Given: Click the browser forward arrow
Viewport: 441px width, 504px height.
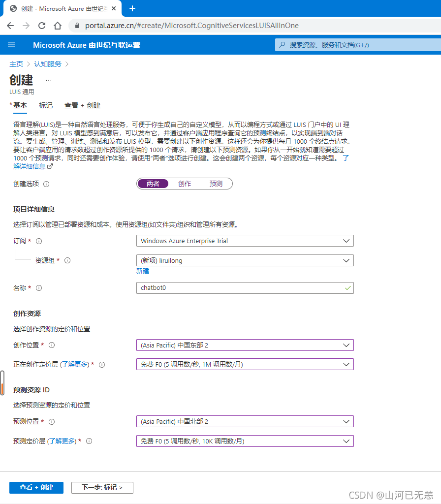Looking at the screenshot, I should (26, 26).
